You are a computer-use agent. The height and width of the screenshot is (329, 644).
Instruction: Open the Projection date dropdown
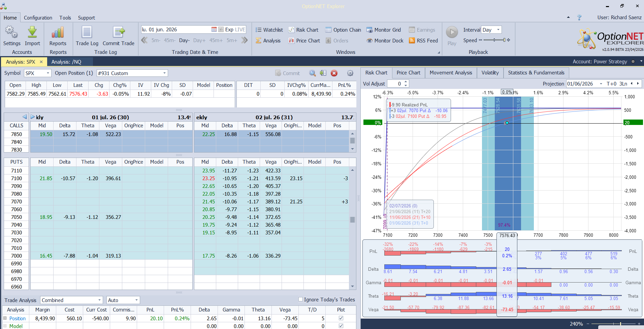click(x=601, y=84)
